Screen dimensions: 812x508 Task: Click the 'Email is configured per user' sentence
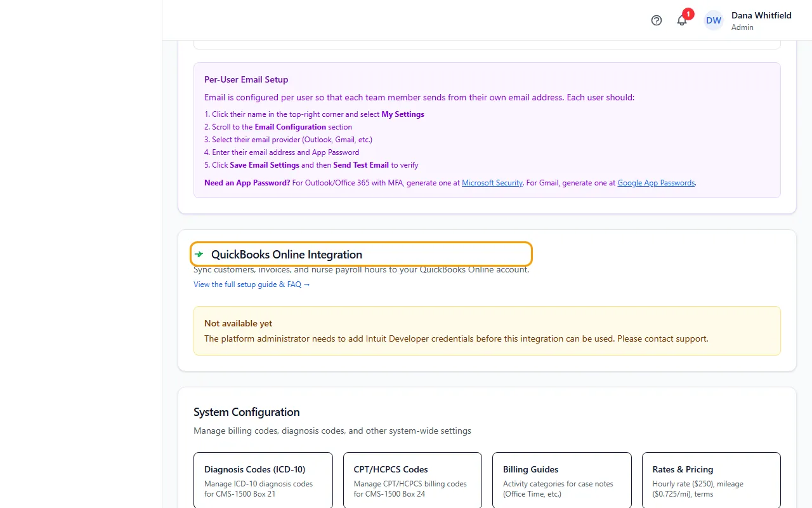[x=419, y=97]
